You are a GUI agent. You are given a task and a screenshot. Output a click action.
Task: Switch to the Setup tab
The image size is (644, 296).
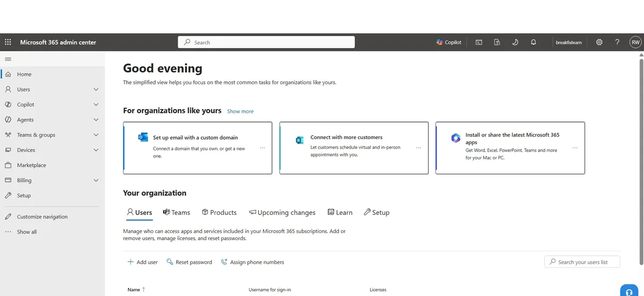click(377, 213)
